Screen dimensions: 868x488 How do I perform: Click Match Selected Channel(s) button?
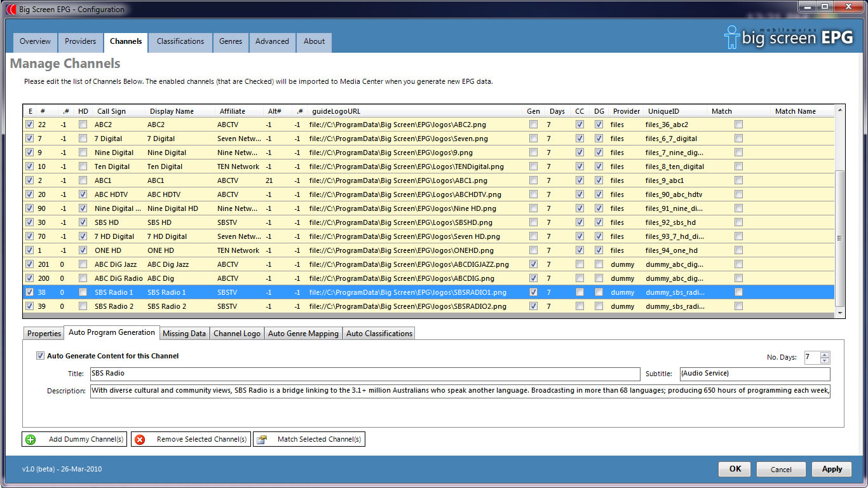click(x=309, y=440)
